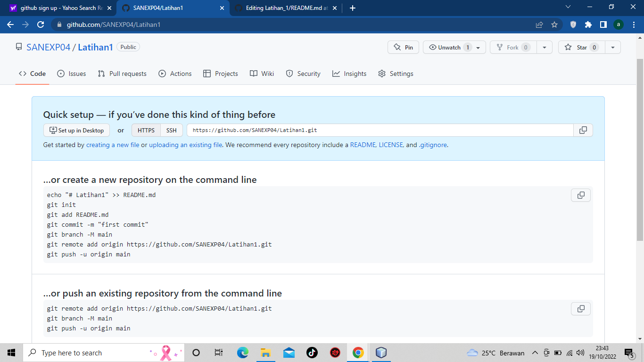Select the HTTPS clone option
This screenshot has width=644, height=362.
pos(146,130)
